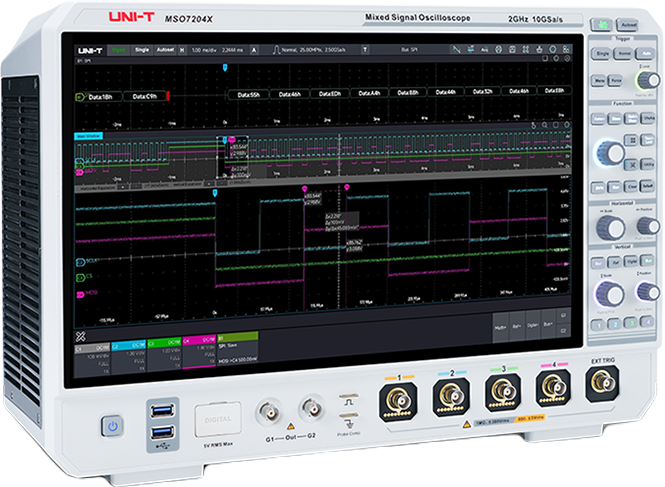
Task: Open the apps grid icon at toolbar end
Action: click(x=566, y=49)
